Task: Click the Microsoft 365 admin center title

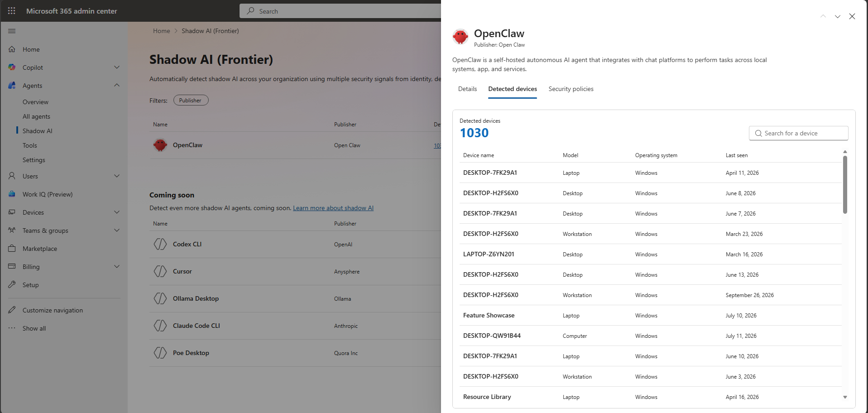Action: (72, 11)
